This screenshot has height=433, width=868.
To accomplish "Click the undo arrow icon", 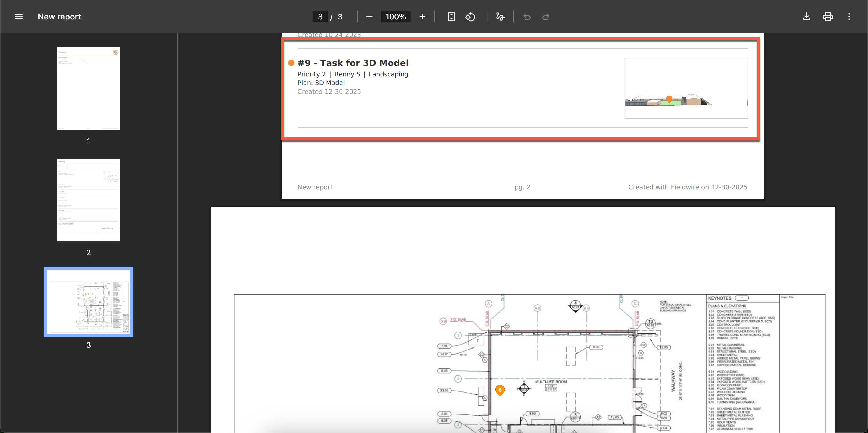I will pyautogui.click(x=527, y=17).
